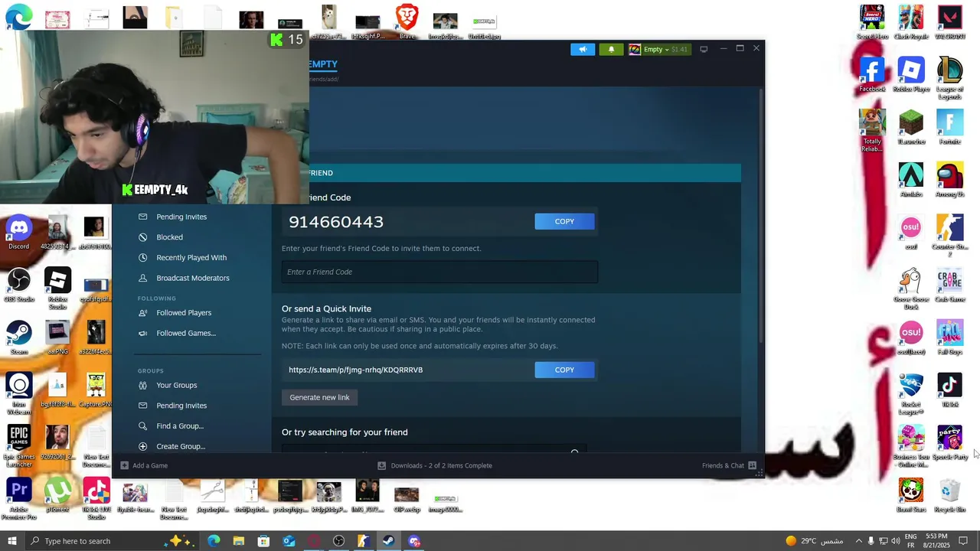
Task: Open Recently Played With
Action: pos(191,258)
